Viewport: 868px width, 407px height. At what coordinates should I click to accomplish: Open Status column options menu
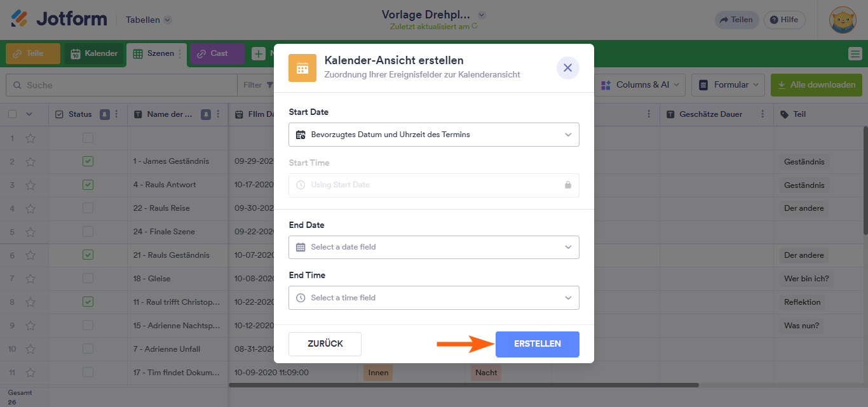point(116,114)
